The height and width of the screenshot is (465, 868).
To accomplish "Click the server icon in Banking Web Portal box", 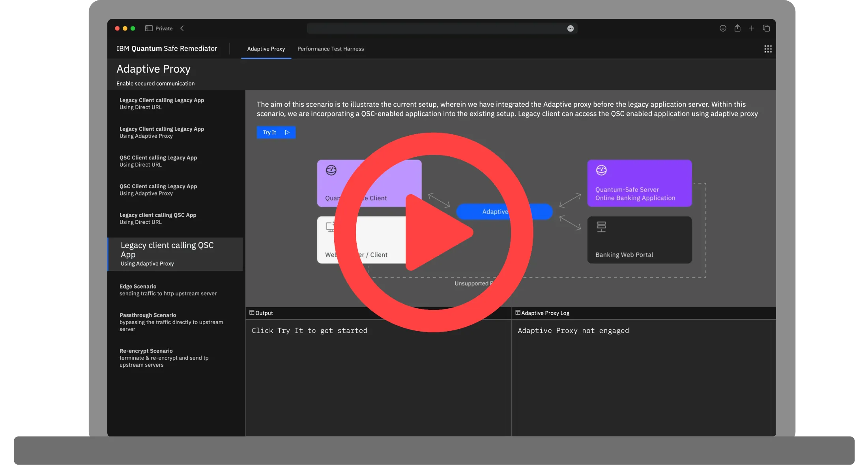I will (601, 227).
